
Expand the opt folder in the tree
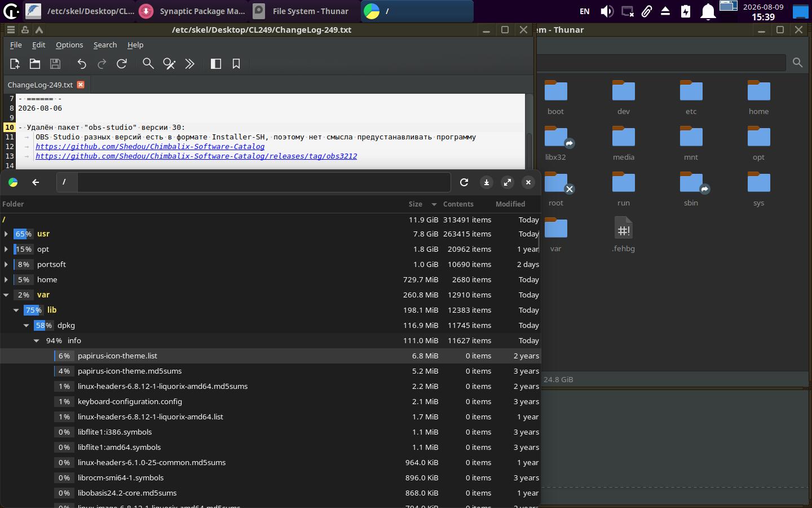(x=6, y=249)
